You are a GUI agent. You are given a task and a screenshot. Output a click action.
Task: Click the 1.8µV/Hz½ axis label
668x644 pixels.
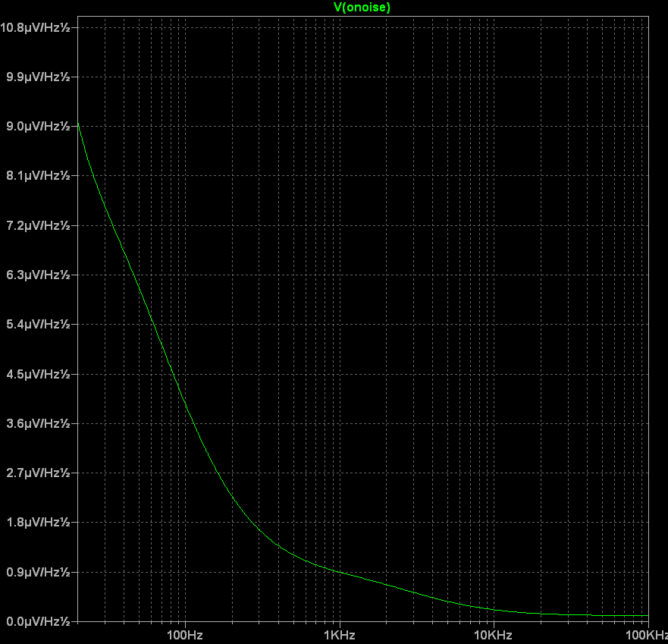[38, 522]
